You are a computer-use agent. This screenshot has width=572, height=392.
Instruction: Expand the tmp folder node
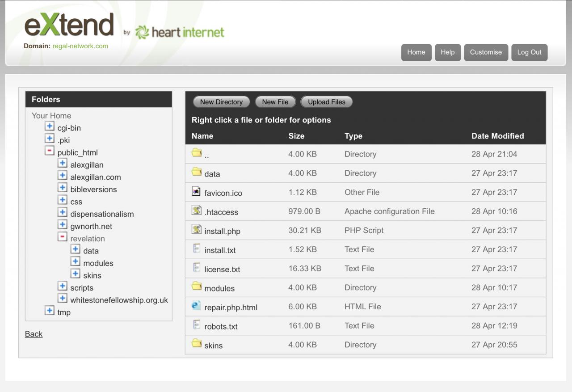50,311
